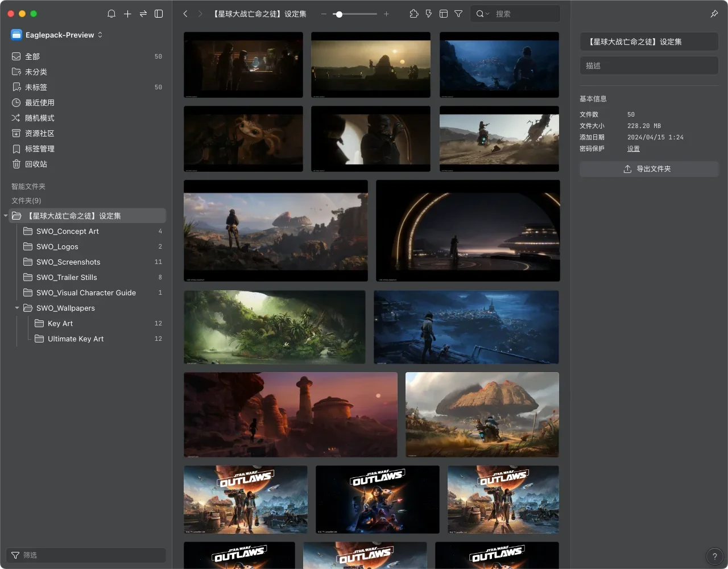Open the search options magnifier dropdown
Screen dimensions: 728x569
[482, 14]
